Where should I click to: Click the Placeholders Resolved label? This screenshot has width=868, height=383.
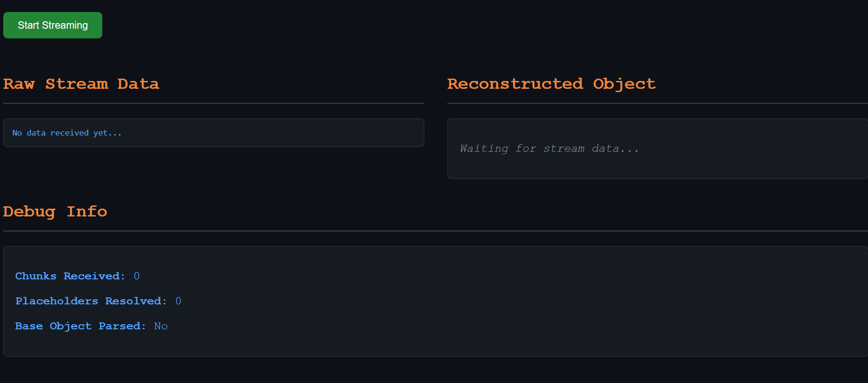91,301
